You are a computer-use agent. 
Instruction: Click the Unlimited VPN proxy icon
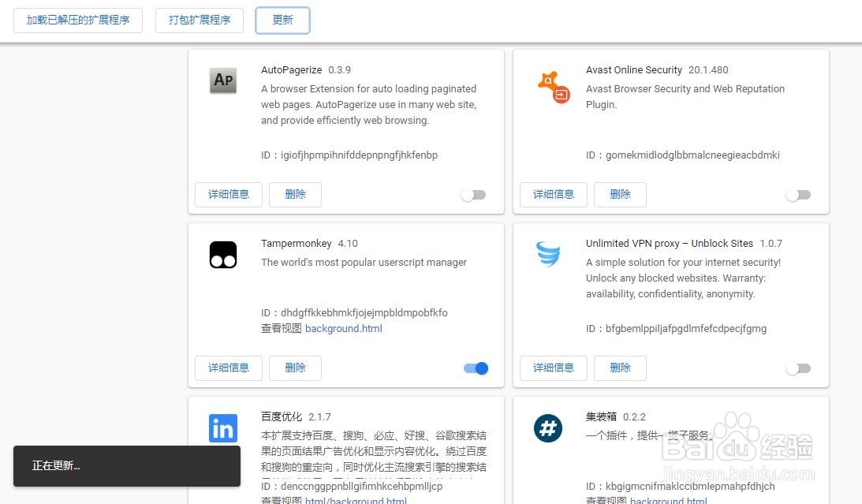548,254
